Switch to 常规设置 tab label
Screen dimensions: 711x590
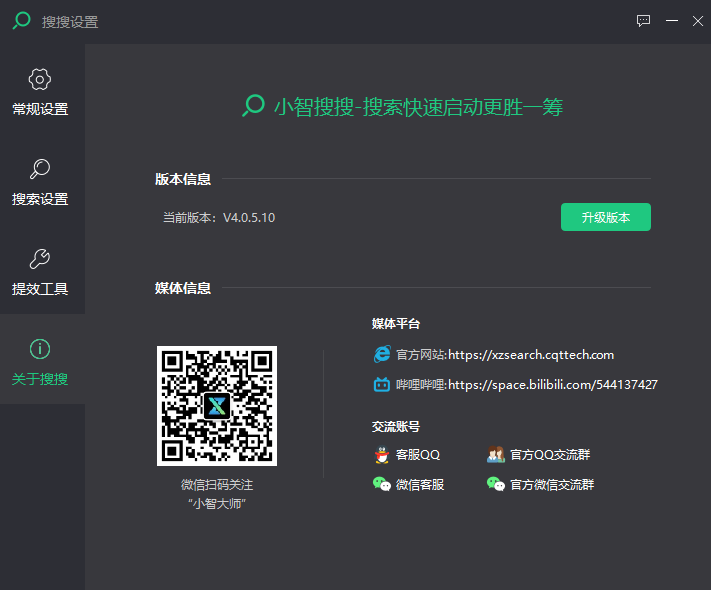(x=40, y=109)
